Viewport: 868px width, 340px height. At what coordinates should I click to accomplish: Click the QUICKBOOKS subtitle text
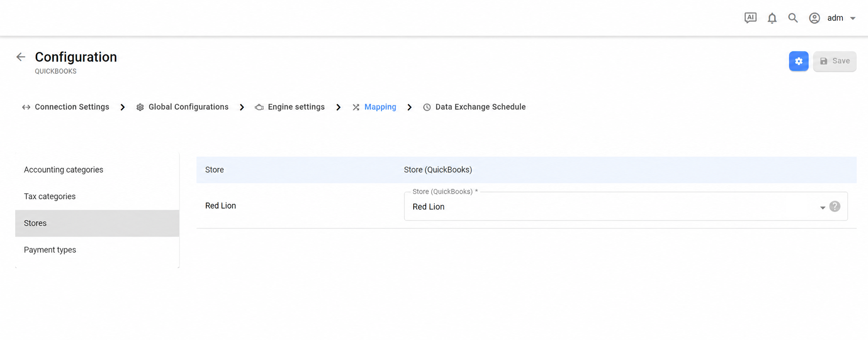pyautogui.click(x=55, y=71)
